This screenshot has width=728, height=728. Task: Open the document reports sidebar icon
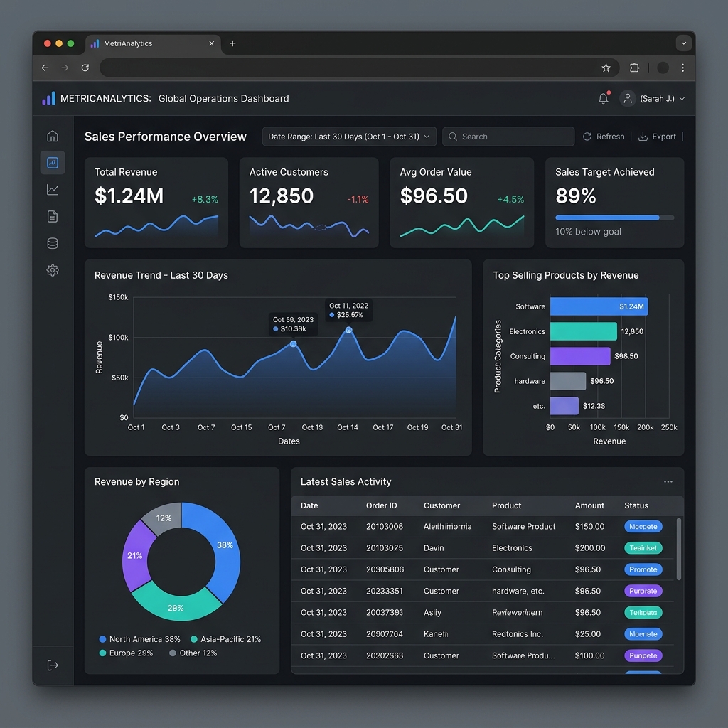tap(53, 216)
